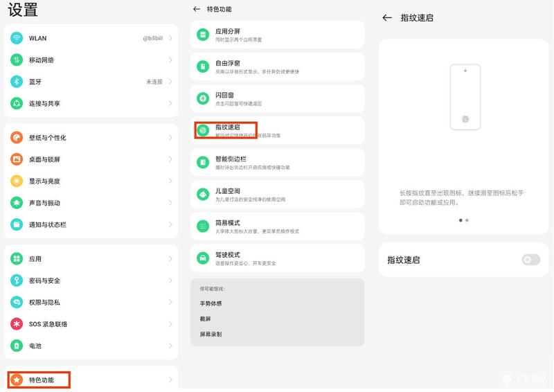Tap the 密码与安全 key icon
The image size is (554, 392).
17,280
